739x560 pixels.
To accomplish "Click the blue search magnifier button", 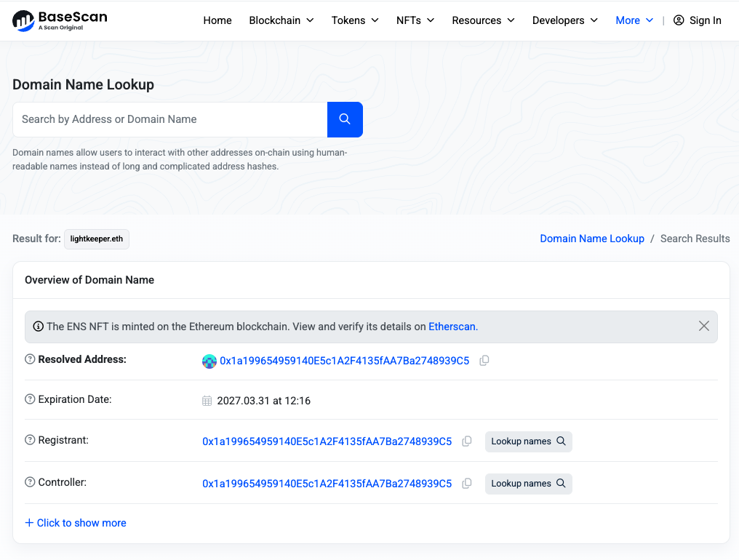I will pos(345,119).
